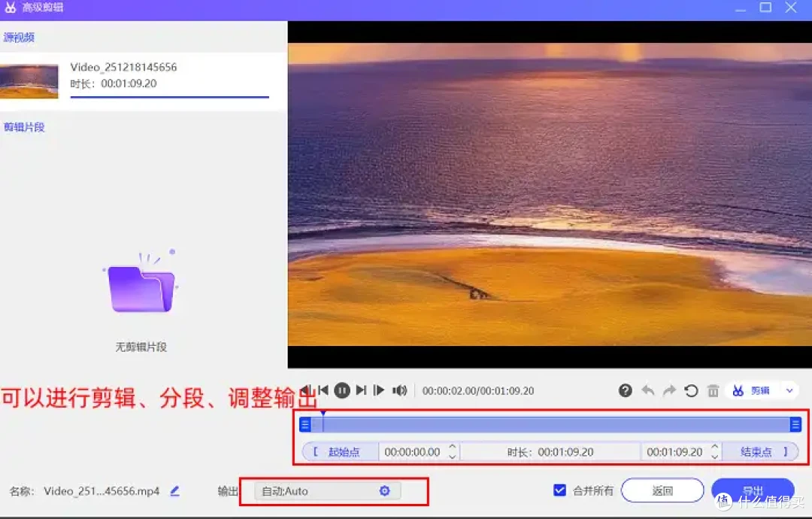Pause playback with the pause button

pos(342,390)
